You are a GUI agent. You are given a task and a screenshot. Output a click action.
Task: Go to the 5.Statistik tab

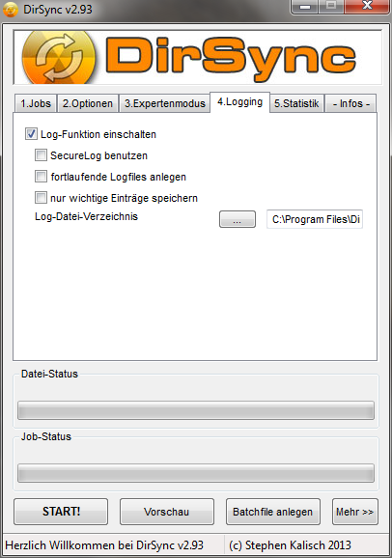tap(296, 103)
